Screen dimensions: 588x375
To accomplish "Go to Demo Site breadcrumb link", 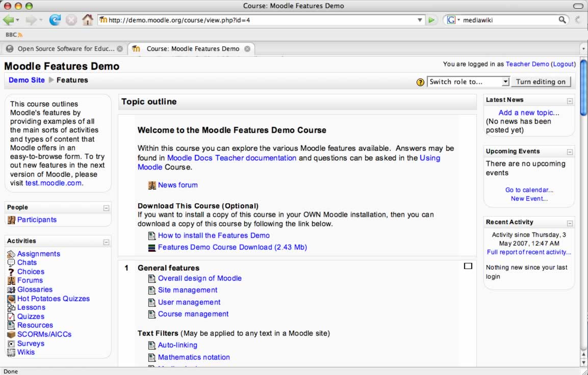I will point(27,80).
